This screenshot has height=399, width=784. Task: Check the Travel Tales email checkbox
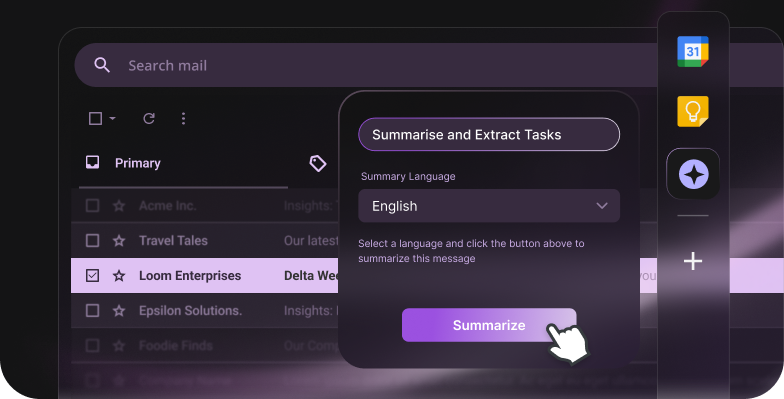[x=92, y=240]
